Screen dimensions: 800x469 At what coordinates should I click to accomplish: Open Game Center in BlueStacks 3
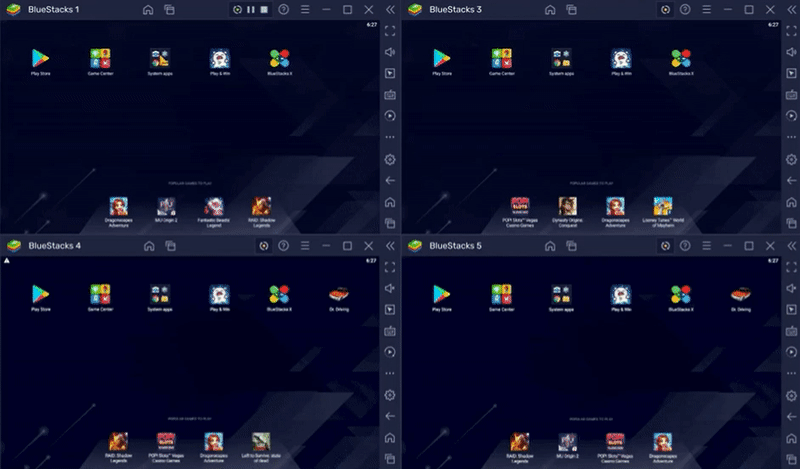(502, 59)
